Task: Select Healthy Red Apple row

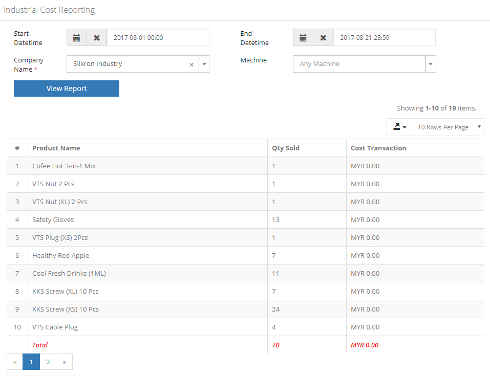Action: [x=245, y=256]
